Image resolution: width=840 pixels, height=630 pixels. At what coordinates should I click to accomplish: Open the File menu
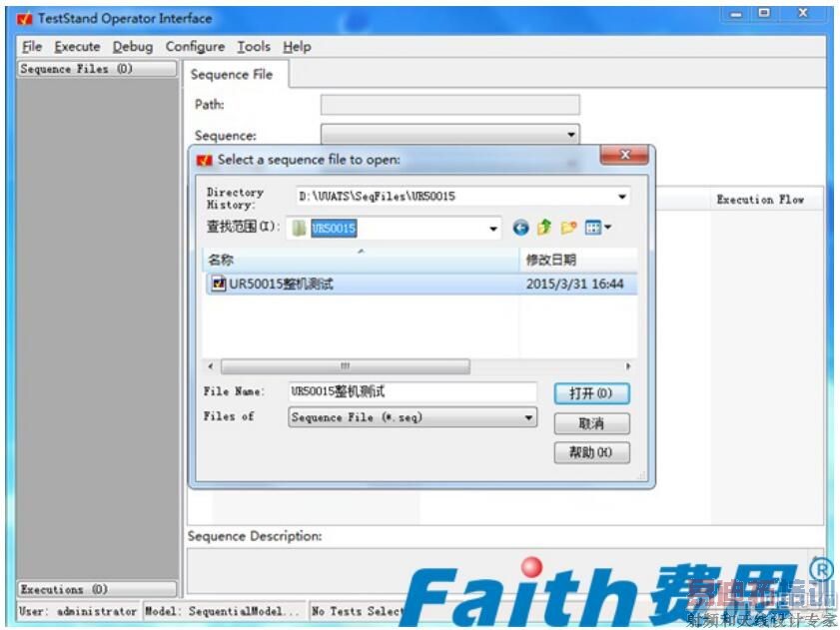(x=32, y=47)
